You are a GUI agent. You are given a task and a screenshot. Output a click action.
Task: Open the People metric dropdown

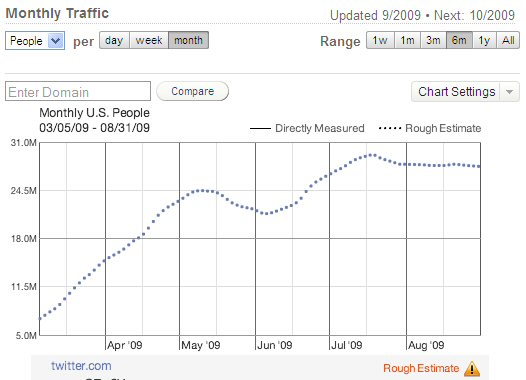coord(35,41)
